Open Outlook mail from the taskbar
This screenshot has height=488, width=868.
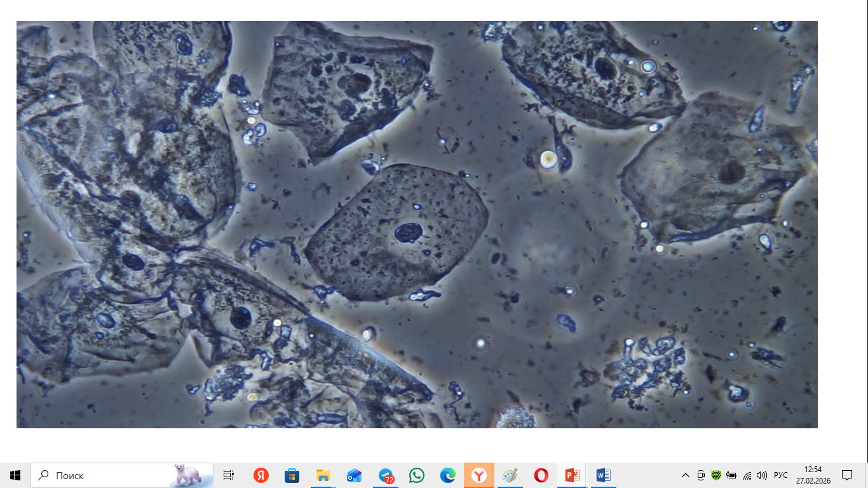point(354,475)
